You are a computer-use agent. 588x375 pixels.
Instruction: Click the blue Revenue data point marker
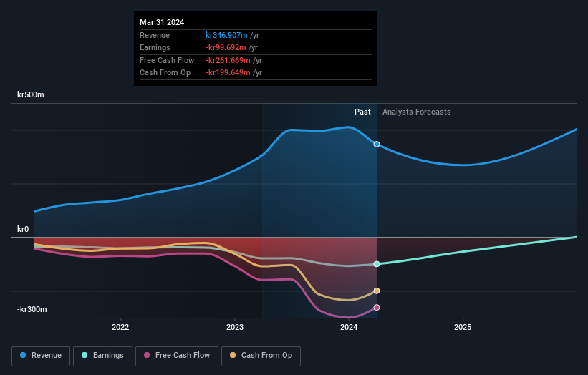point(377,145)
